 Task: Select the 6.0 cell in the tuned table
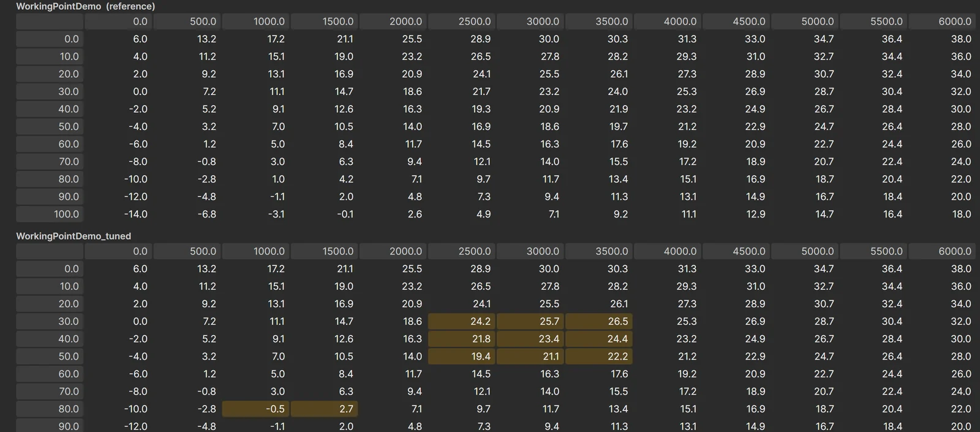coord(119,268)
